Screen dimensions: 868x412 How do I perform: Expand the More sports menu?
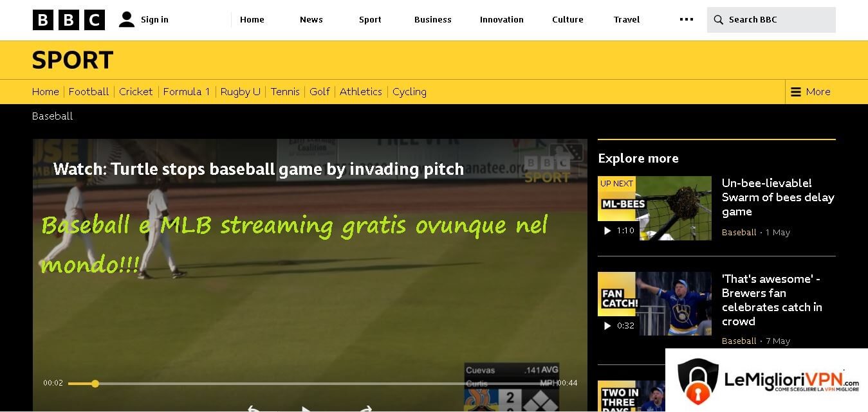click(811, 92)
